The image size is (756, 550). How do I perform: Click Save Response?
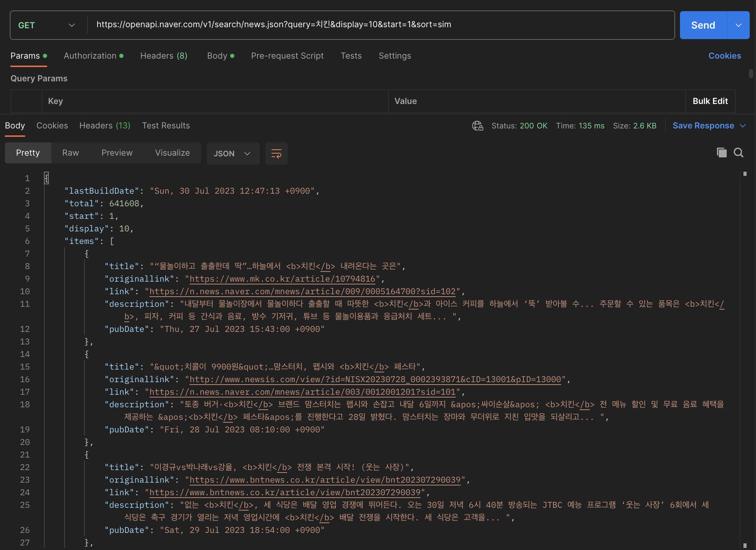click(703, 126)
